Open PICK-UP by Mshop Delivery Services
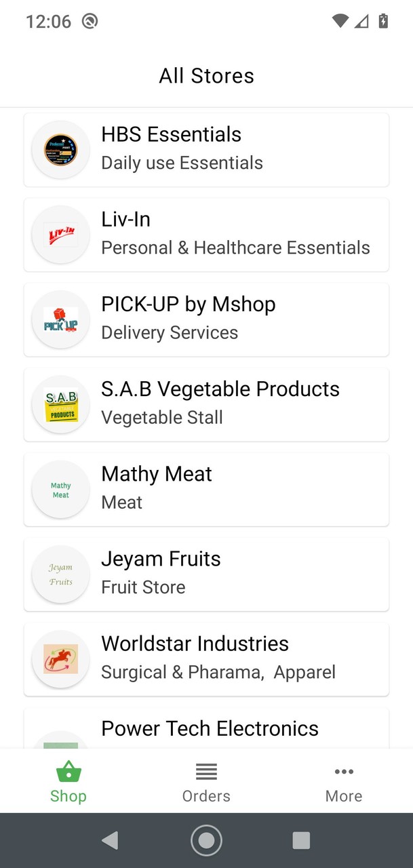The height and width of the screenshot is (868, 413). pos(170,333)
